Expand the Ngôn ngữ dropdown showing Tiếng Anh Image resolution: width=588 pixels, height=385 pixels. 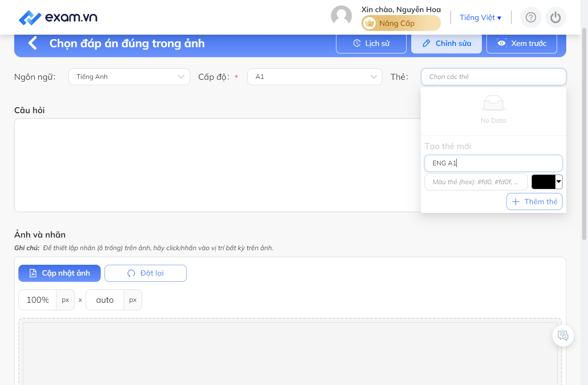click(x=129, y=77)
